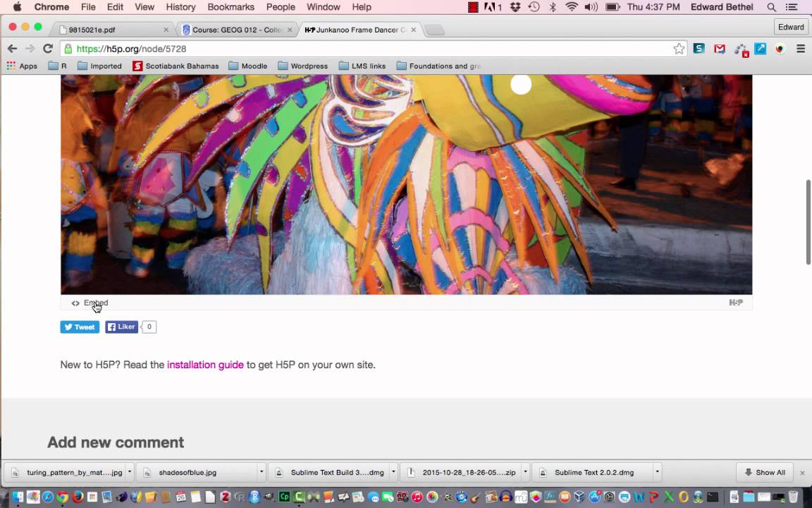The image size is (812, 508).
Task: Click the H5P logo in the content footer
Action: coord(736,303)
